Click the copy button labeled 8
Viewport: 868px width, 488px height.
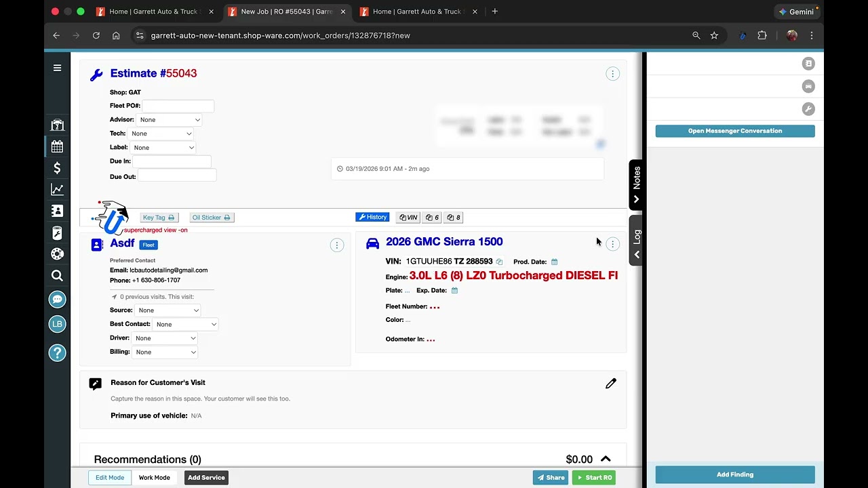tap(454, 218)
